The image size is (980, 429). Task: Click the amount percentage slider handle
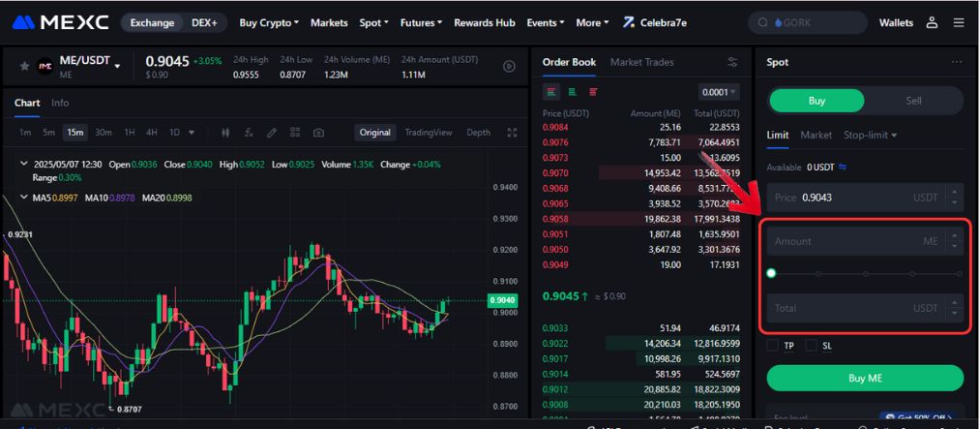(x=771, y=273)
